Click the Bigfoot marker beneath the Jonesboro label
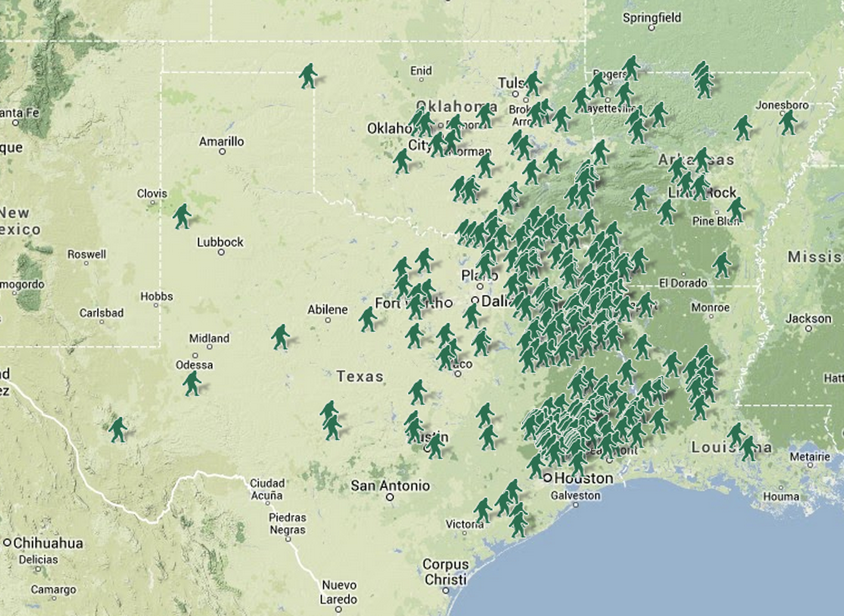The image size is (844, 616). pyautogui.click(x=788, y=122)
